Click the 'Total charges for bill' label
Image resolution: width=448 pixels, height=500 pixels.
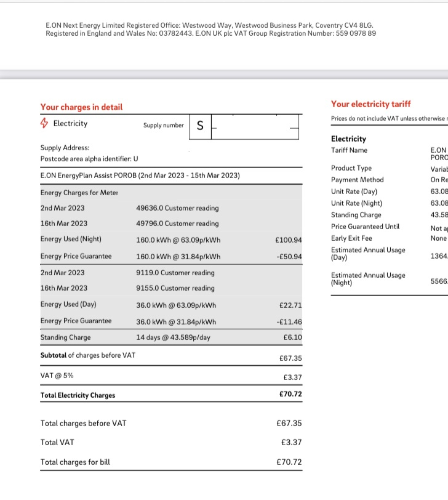75,462
